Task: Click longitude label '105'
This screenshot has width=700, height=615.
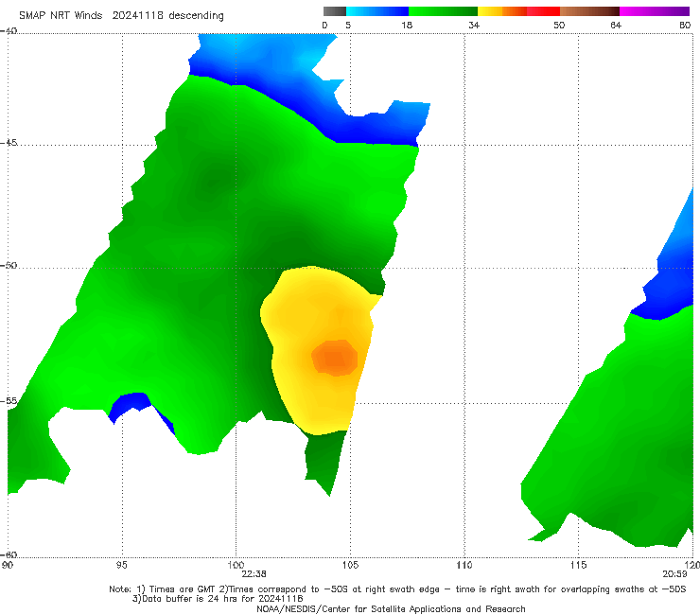Action: [350, 565]
